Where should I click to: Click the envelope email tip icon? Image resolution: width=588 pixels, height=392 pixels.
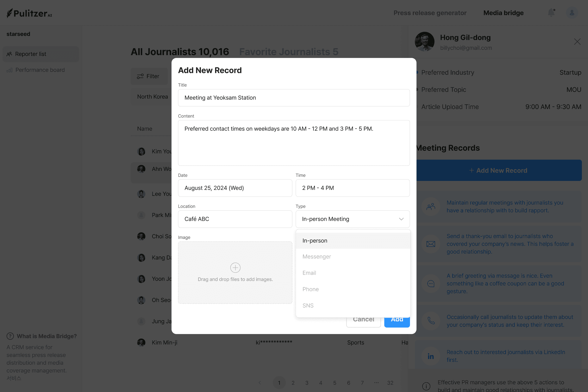point(431,244)
